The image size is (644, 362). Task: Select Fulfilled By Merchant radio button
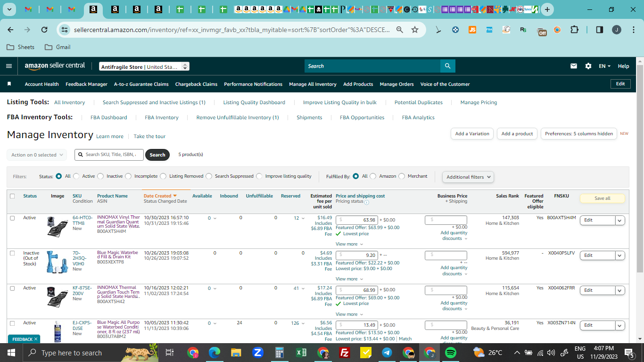402,176
